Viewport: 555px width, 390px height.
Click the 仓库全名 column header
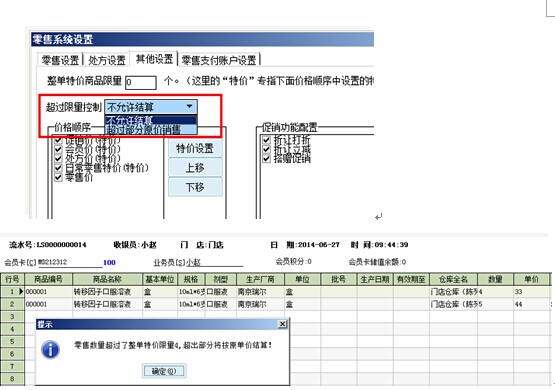pyautogui.click(x=453, y=279)
